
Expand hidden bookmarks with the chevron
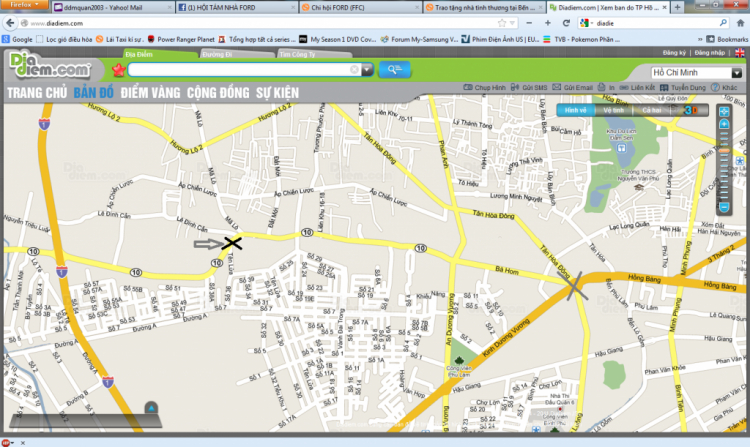pos(700,39)
